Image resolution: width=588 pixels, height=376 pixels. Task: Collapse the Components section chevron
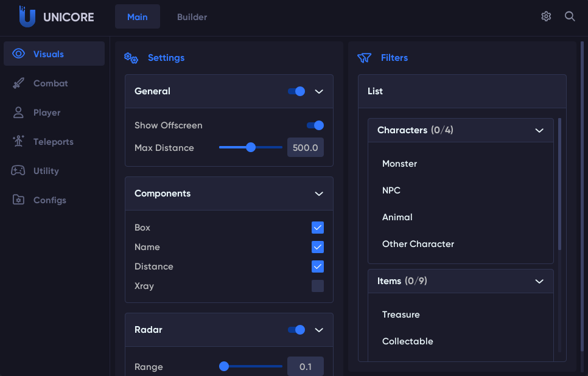[319, 193]
